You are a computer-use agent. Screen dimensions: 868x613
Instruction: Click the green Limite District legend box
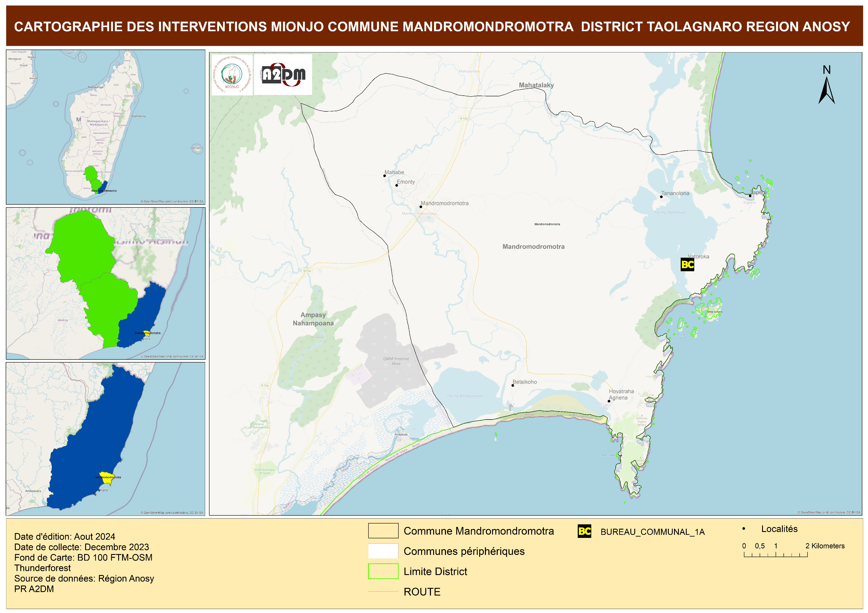click(383, 571)
